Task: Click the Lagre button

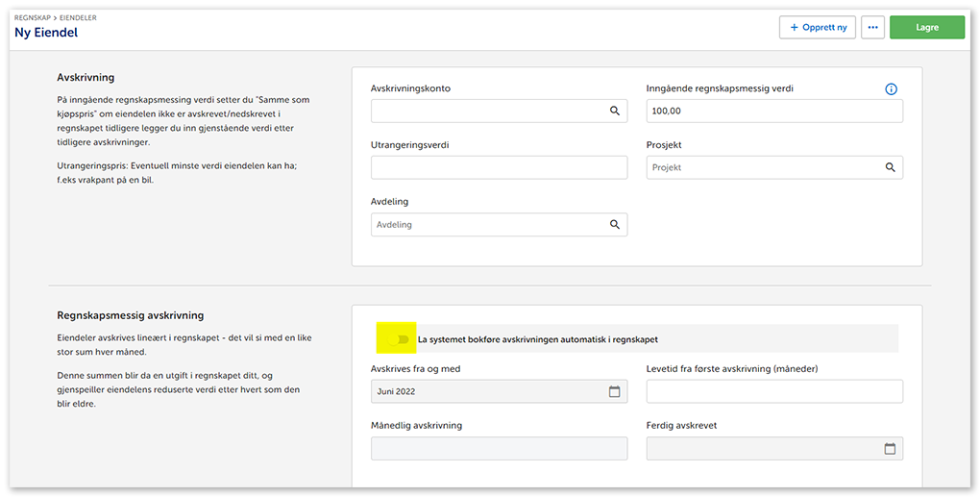Action: pyautogui.click(x=926, y=28)
